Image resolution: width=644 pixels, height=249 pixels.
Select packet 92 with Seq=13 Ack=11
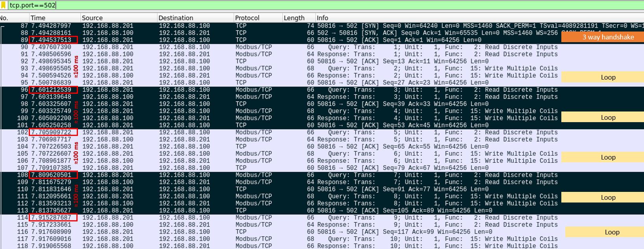322,61
